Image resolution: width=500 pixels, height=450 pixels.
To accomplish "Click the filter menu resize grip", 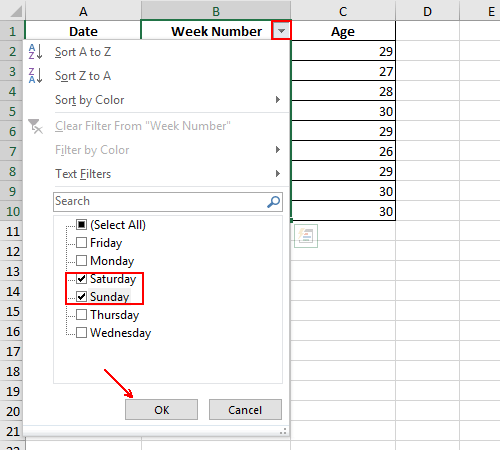I will pyautogui.click(x=283, y=431).
